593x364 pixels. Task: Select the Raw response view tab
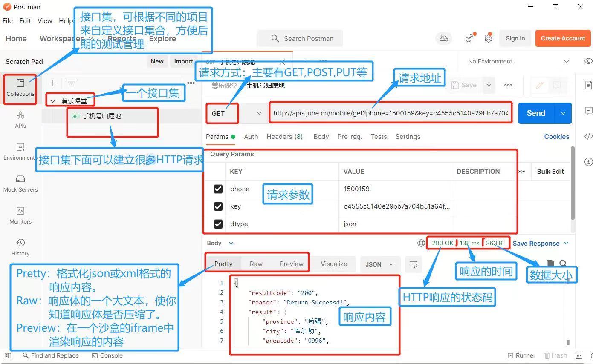(256, 264)
